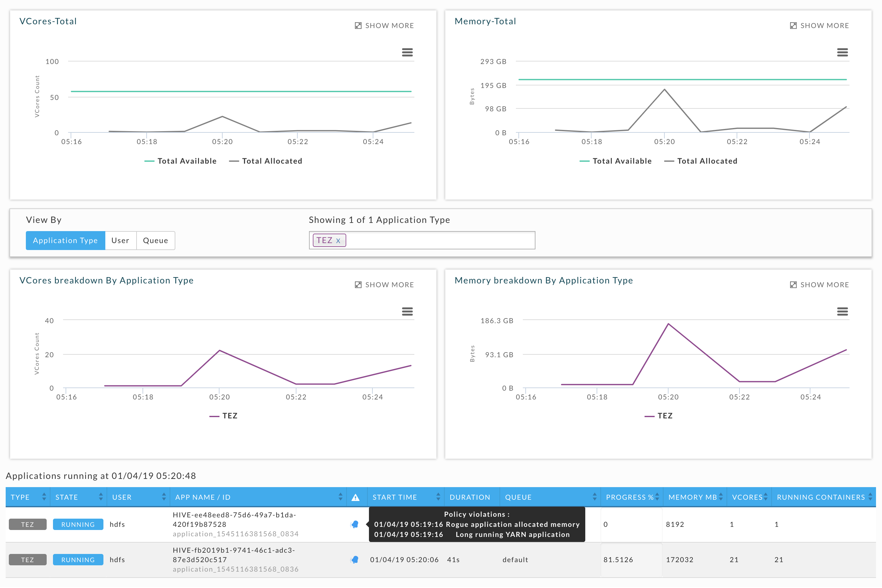Sort table by STATE column
The height and width of the screenshot is (588, 882).
(x=79, y=497)
